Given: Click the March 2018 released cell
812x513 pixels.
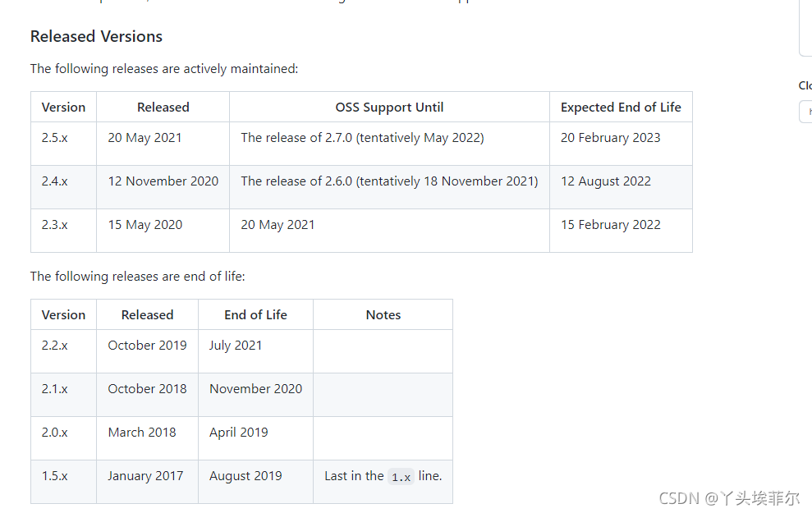Looking at the screenshot, I should point(148,438).
